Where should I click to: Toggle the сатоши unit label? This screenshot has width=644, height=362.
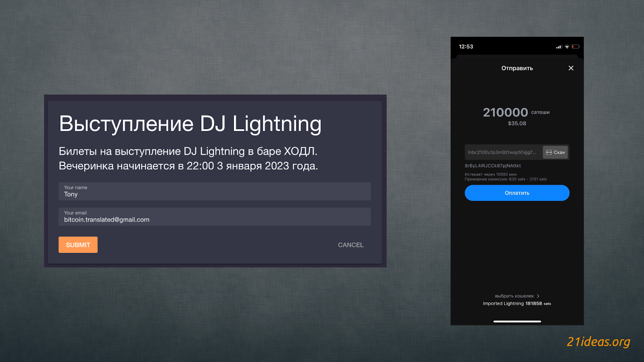(540, 113)
